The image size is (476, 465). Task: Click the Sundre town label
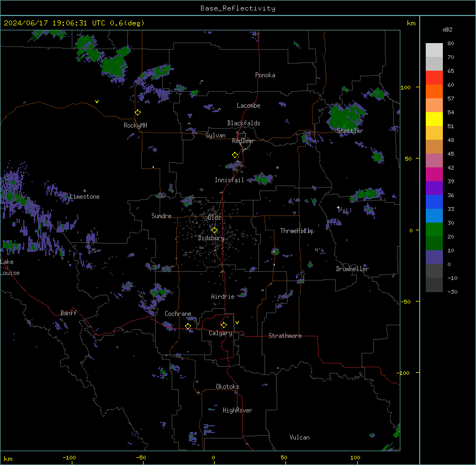pyautogui.click(x=161, y=216)
